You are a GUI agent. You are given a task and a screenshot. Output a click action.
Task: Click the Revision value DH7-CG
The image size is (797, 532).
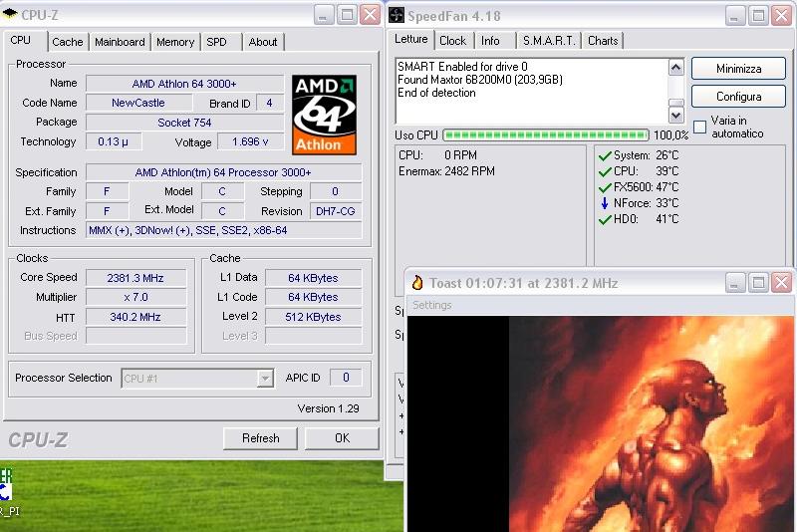tap(336, 211)
